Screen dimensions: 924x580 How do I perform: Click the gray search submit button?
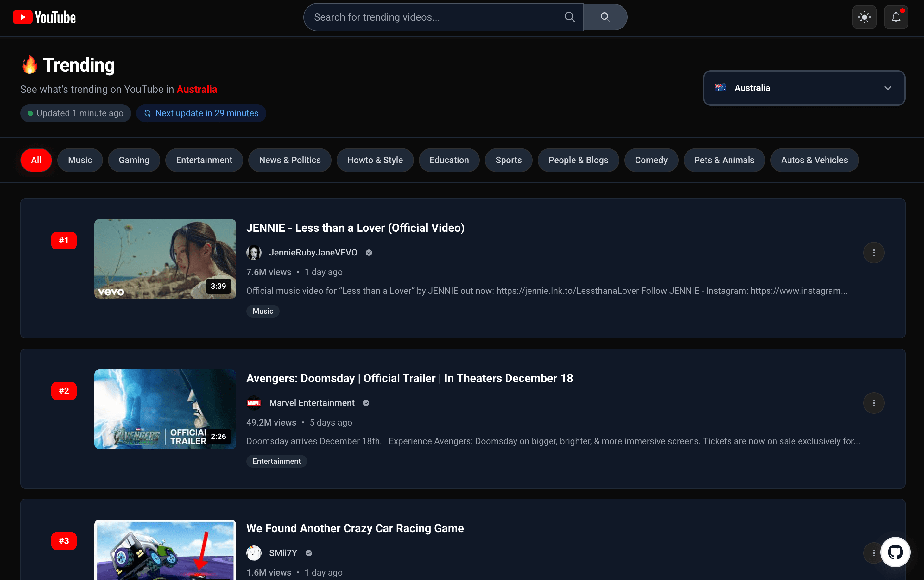[x=605, y=17]
